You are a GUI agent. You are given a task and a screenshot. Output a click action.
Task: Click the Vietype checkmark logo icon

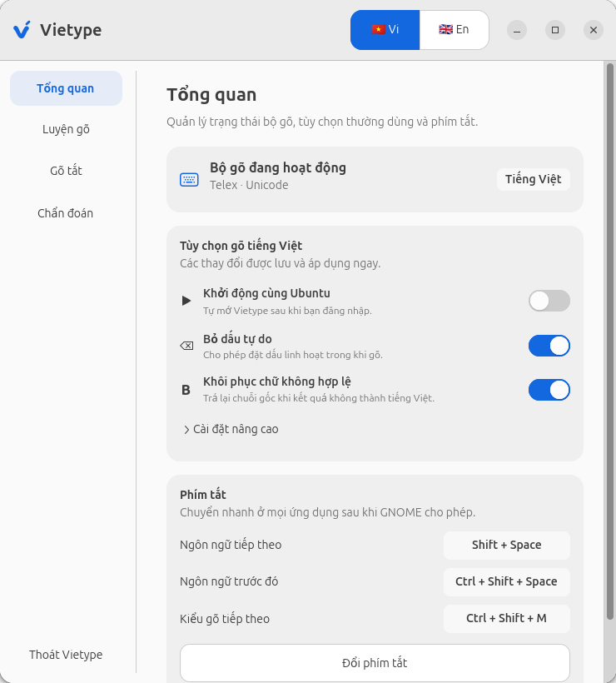click(22, 30)
